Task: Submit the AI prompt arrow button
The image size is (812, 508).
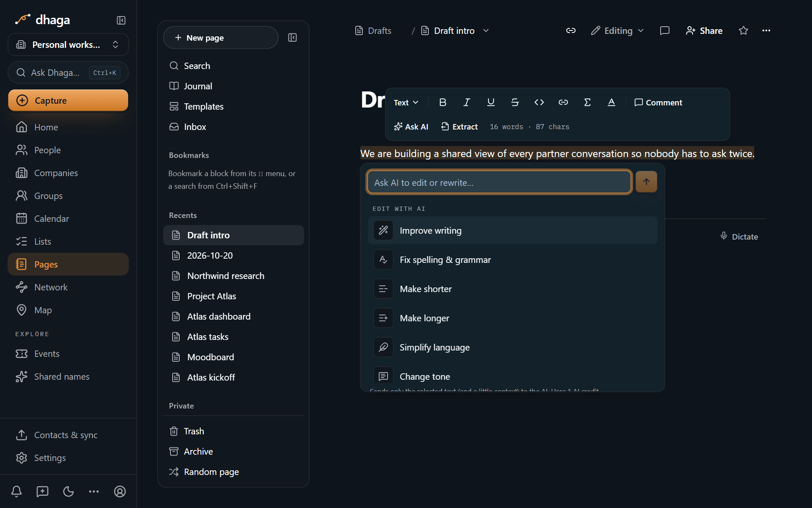Action: click(x=646, y=182)
